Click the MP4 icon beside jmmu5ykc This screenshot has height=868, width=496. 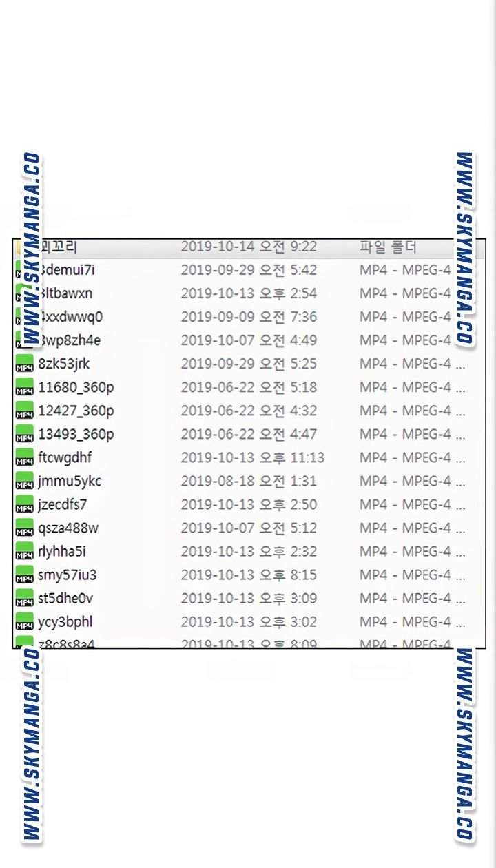24,482
